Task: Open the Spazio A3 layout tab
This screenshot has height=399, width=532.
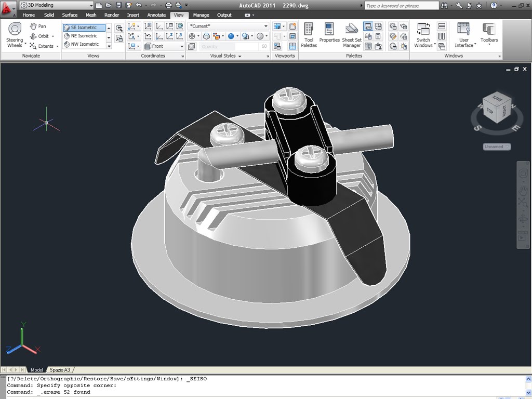Action: (x=60, y=370)
